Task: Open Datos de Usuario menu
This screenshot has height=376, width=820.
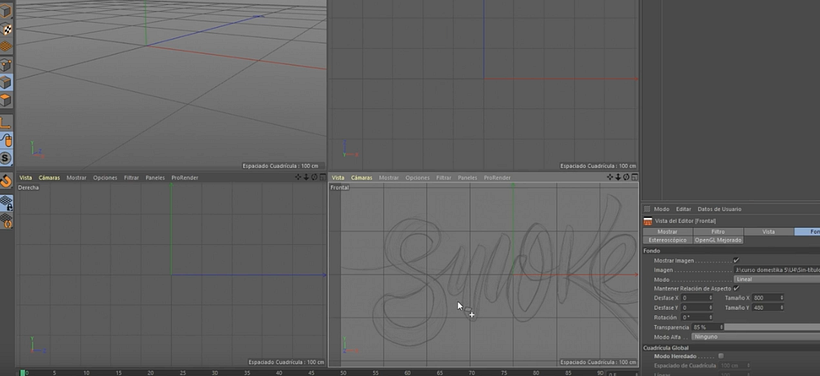Action: 719,209
